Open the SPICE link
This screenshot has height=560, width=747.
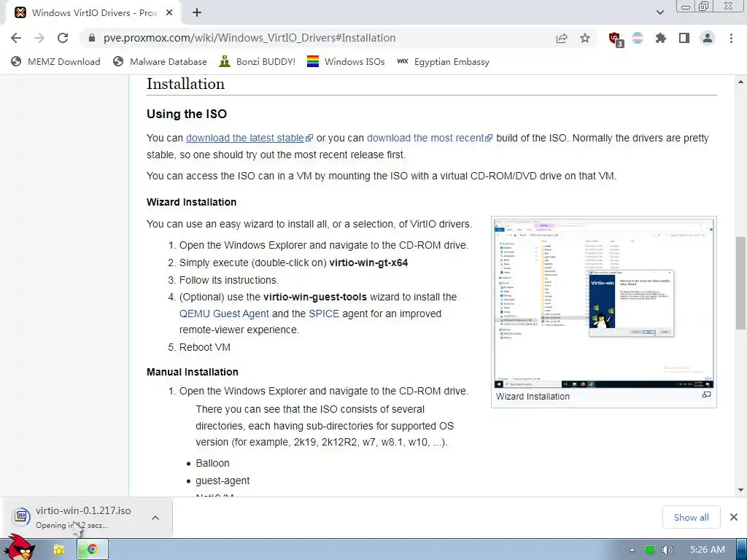coord(324,314)
